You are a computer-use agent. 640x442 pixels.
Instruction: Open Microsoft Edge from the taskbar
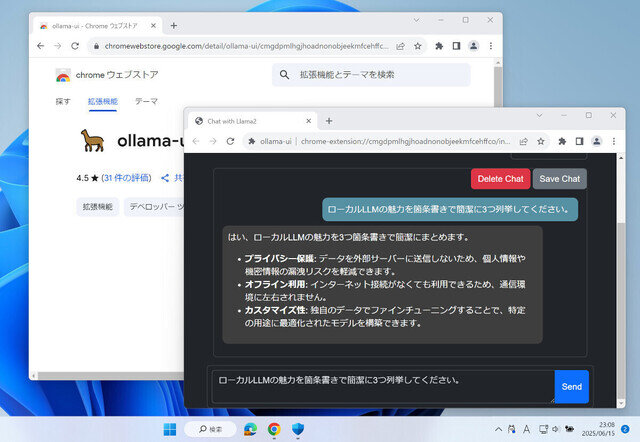tap(250, 429)
